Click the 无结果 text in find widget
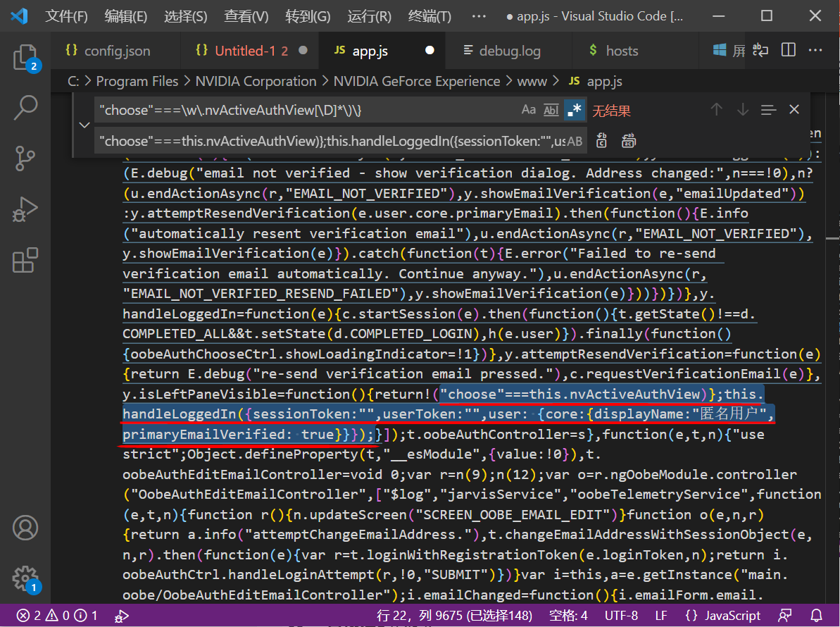This screenshot has height=627, width=840. point(611,111)
